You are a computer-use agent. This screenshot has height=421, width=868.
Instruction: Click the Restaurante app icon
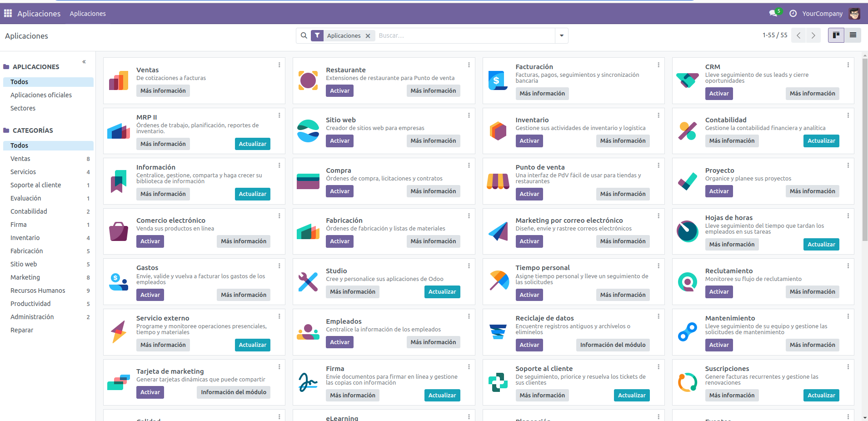[x=308, y=80]
